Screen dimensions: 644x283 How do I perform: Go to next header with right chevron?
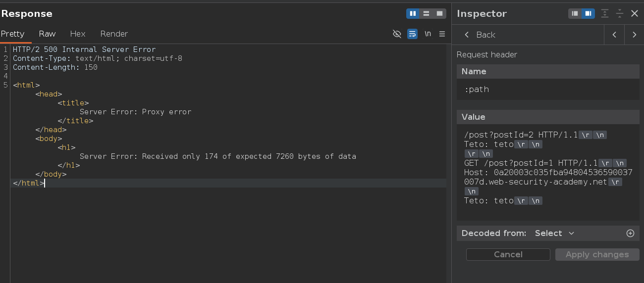pos(634,35)
